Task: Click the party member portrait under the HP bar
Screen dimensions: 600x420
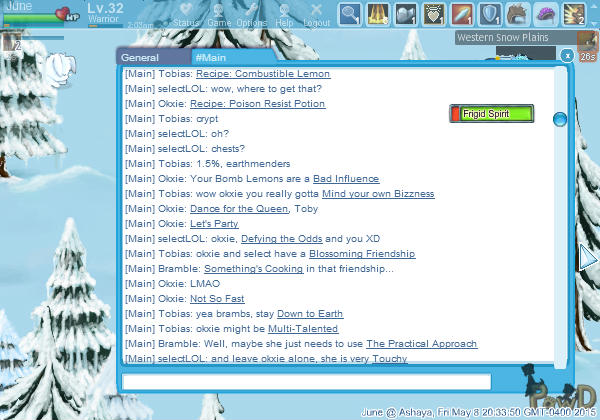Action: (x=11, y=44)
